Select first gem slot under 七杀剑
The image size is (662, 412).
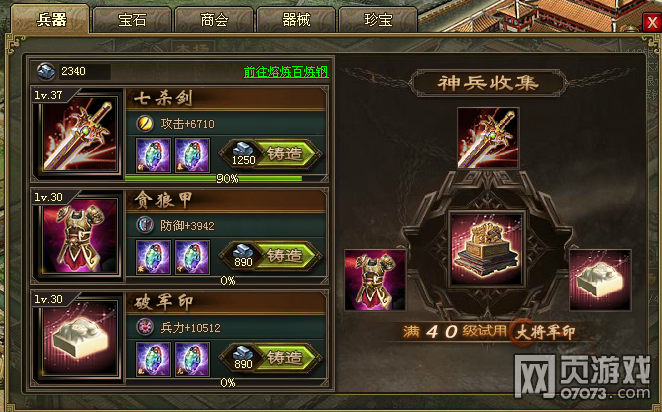(153, 155)
